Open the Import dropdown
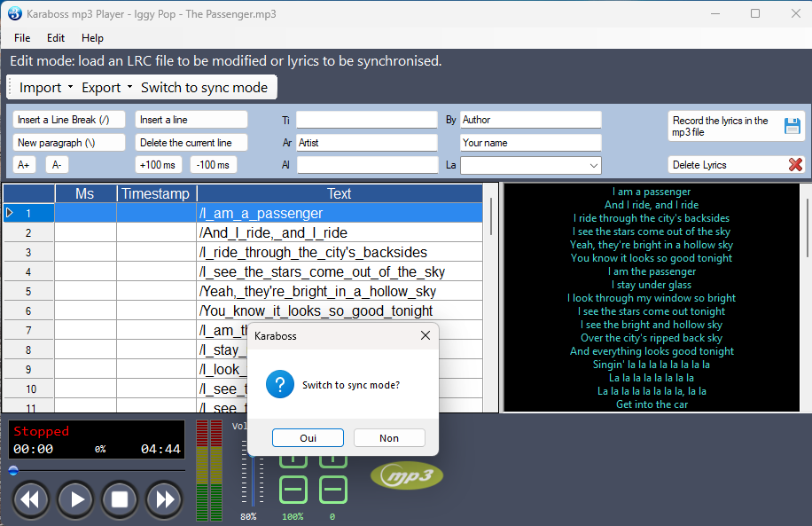 point(46,87)
